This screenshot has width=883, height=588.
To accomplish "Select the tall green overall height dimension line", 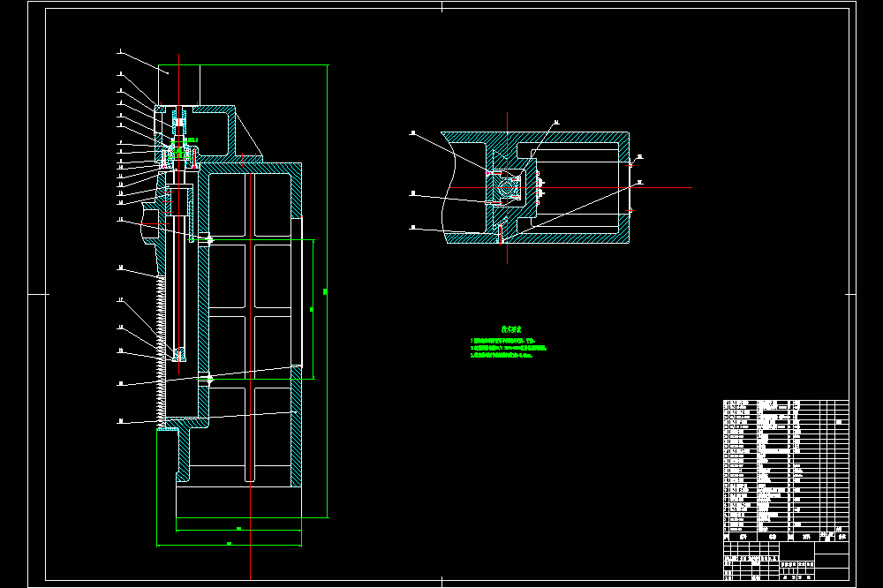I will tap(328, 291).
